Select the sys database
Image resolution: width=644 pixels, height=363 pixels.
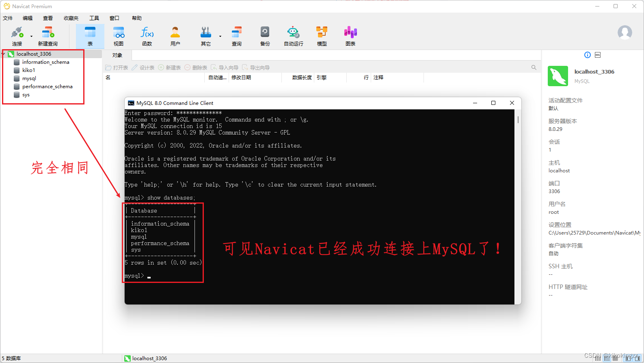point(26,95)
